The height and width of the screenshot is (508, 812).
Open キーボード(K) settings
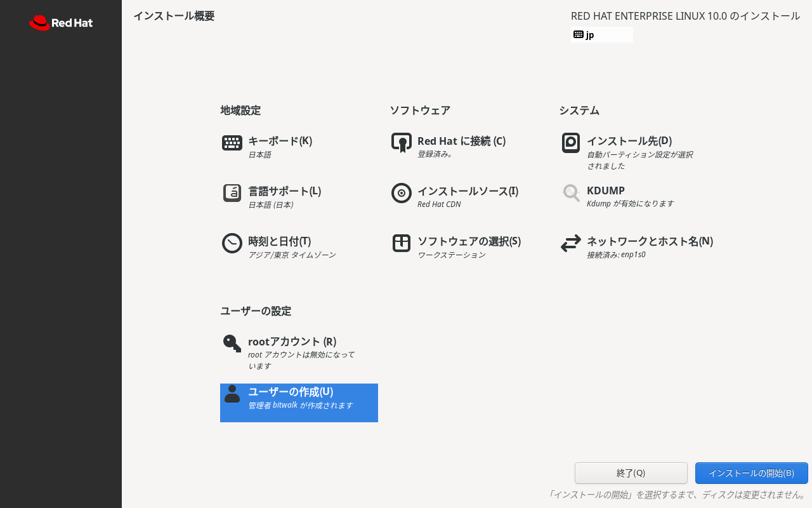(x=280, y=141)
